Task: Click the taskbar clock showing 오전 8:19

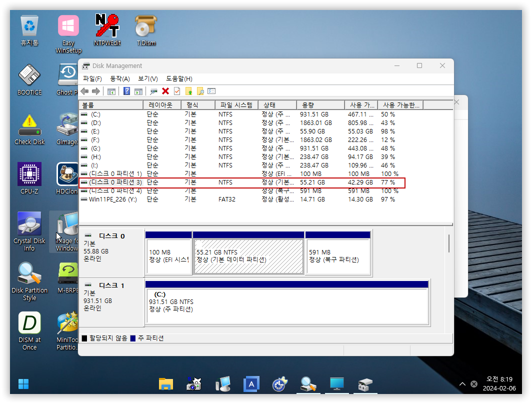Action: [499, 383]
